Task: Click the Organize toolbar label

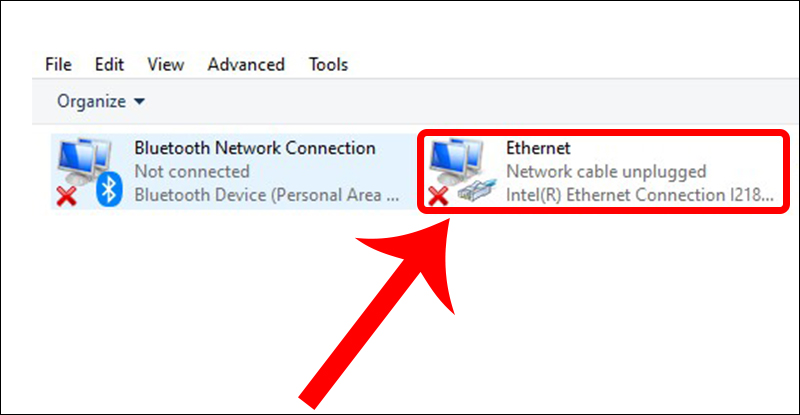Action: (91, 101)
